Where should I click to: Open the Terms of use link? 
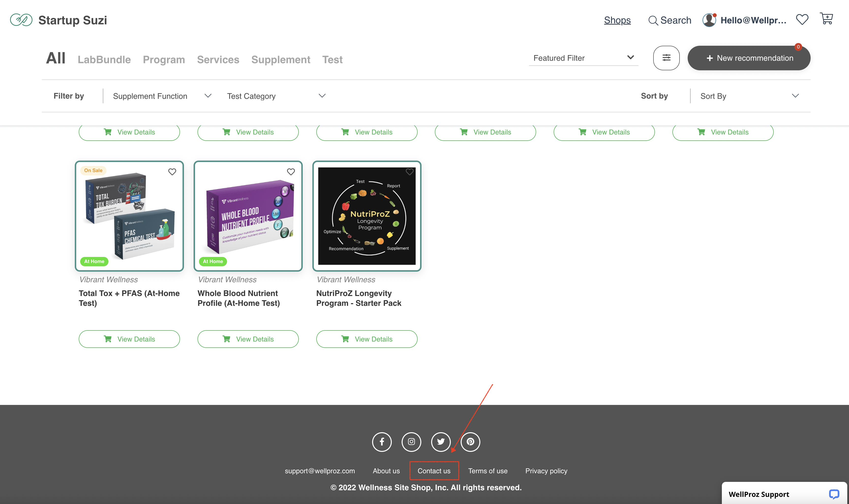point(488,471)
